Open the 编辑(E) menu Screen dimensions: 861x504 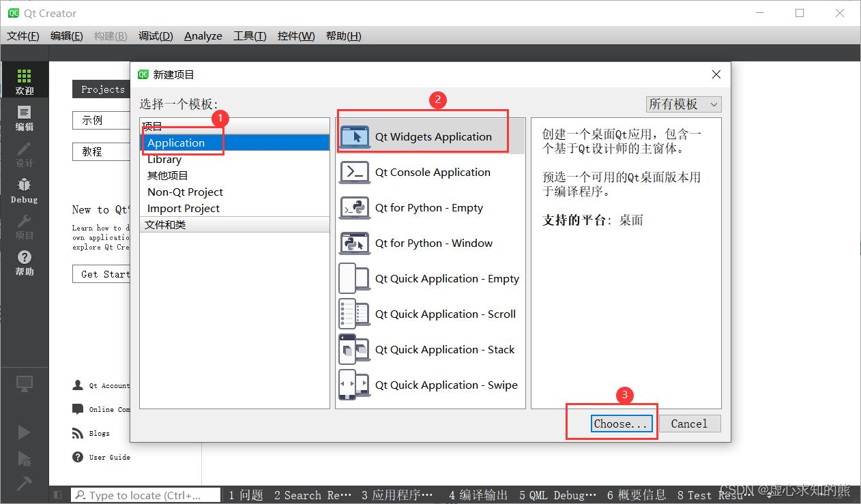click(x=67, y=36)
